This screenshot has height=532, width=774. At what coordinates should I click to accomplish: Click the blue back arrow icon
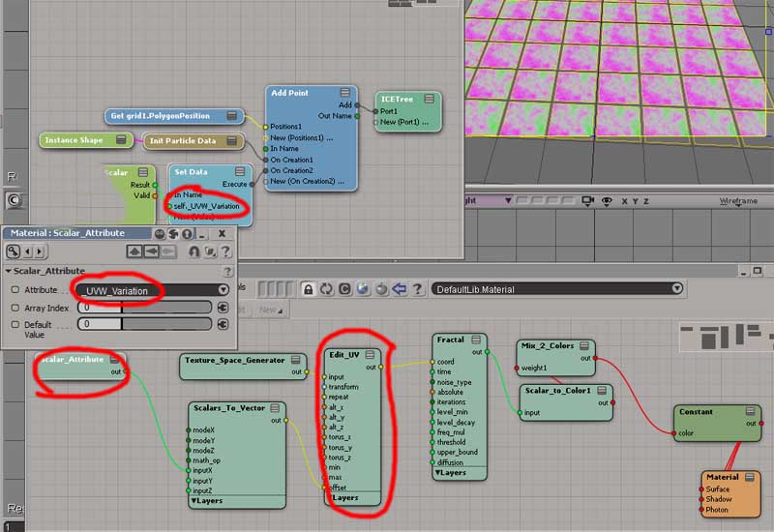(397, 288)
